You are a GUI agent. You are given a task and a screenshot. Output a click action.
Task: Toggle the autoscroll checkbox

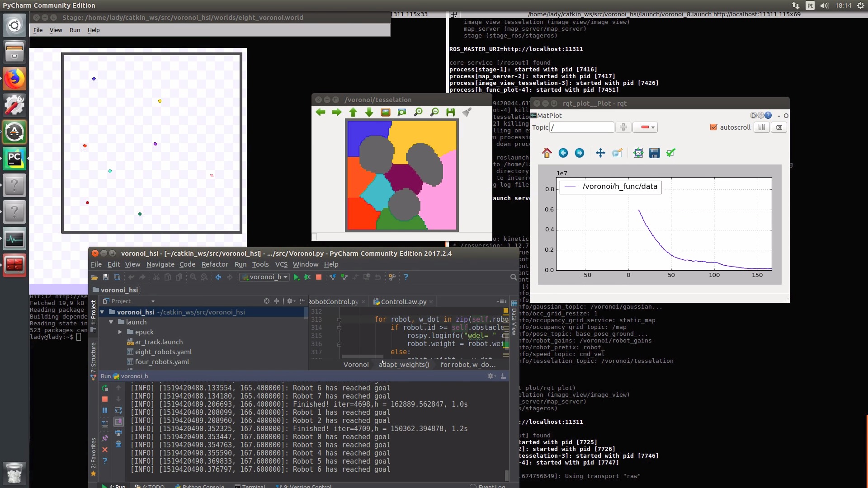[x=713, y=127]
